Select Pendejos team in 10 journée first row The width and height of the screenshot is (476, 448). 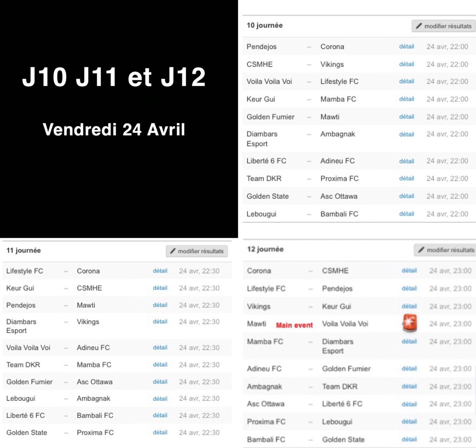[x=261, y=47]
